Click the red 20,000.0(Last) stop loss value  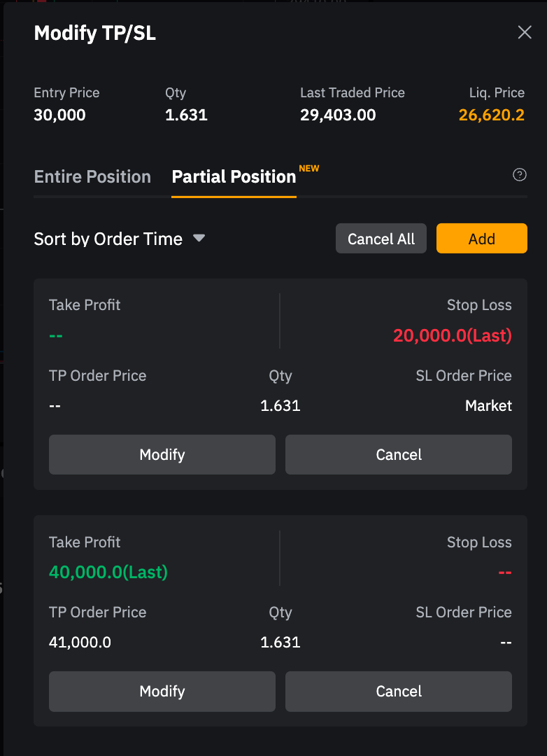pyautogui.click(x=452, y=336)
